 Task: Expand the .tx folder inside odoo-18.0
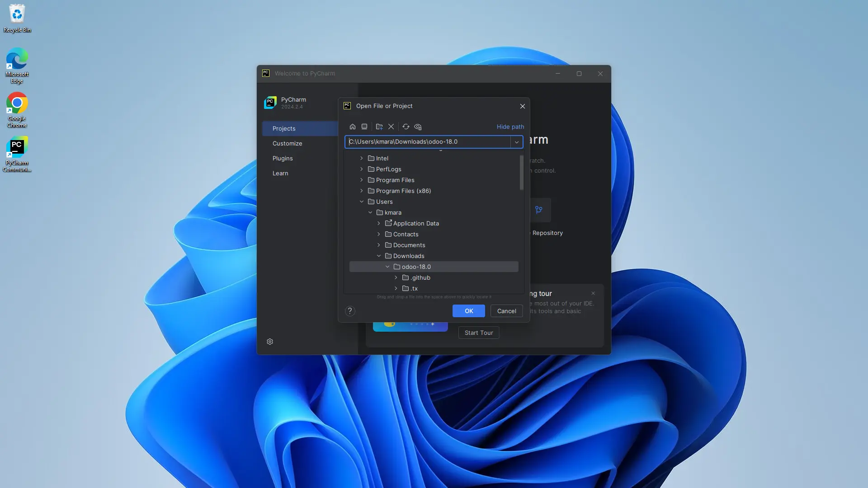coord(396,288)
